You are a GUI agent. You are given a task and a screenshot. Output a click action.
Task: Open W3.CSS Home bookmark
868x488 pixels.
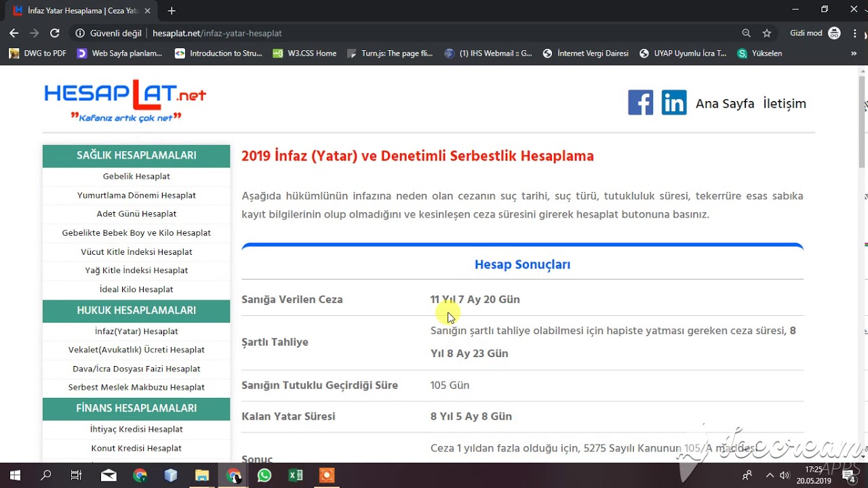pos(304,54)
